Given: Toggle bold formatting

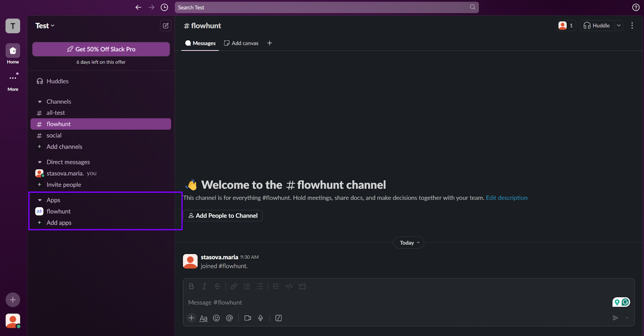Looking at the screenshot, I should pyautogui.click(x=192, y=286).
